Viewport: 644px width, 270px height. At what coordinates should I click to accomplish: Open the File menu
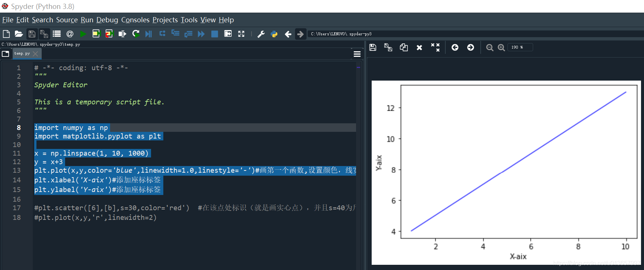tap(8, 20)
